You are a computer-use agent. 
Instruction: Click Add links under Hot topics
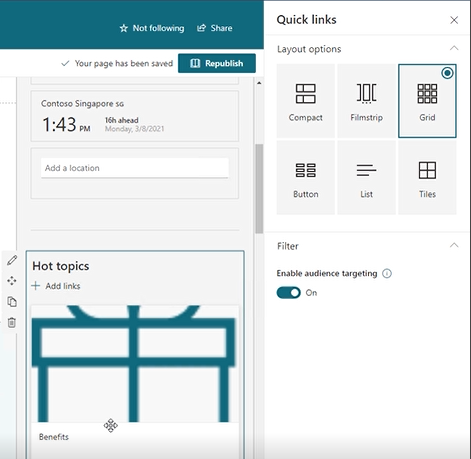click(56, 286)
